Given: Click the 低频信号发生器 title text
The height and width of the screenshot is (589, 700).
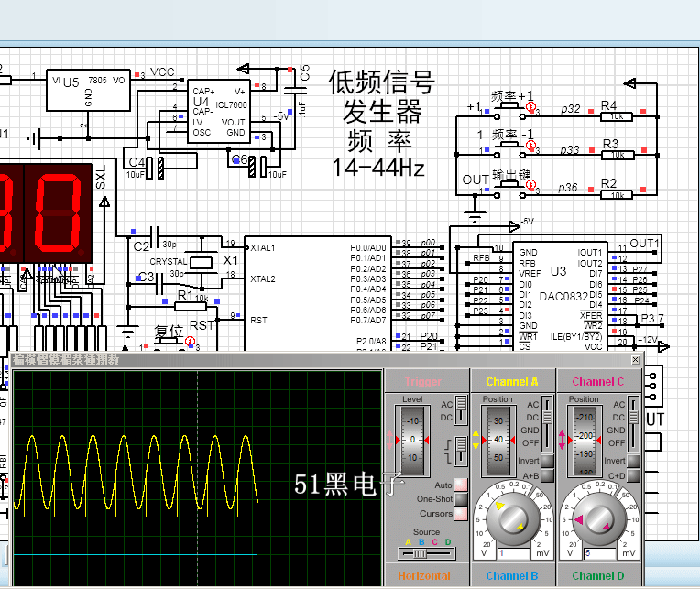Looking at the screenshot, I should [382, 96].
